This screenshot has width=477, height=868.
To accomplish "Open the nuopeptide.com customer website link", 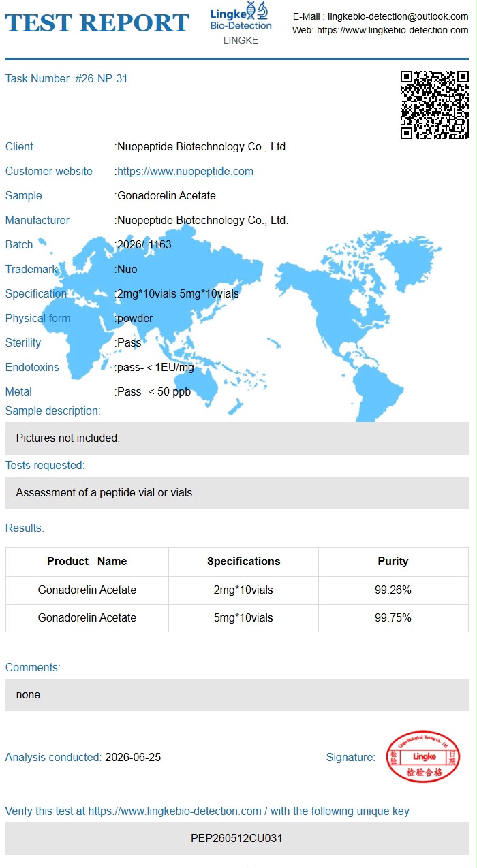I will coord(185,172).
